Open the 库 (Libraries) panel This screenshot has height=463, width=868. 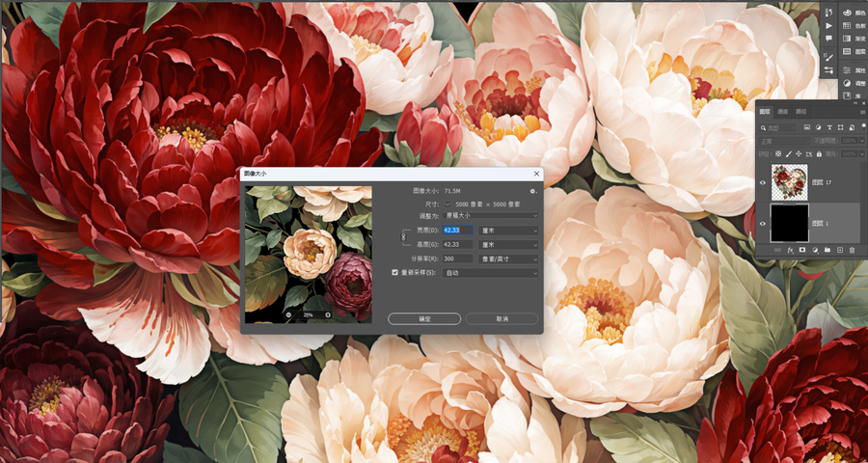pos(854,95)
